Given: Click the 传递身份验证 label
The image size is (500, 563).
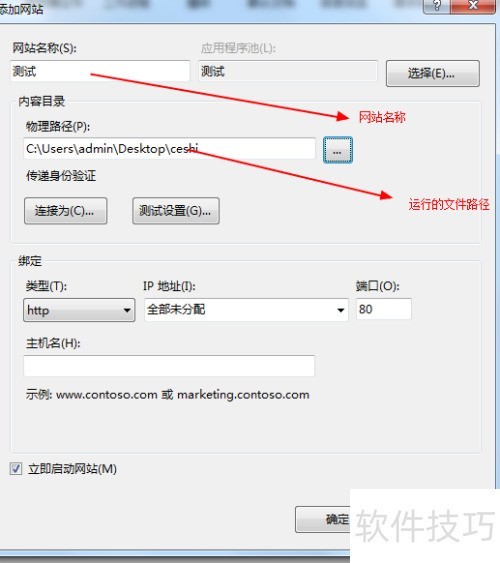Looking at the screenshot, I should pos(61,176).
